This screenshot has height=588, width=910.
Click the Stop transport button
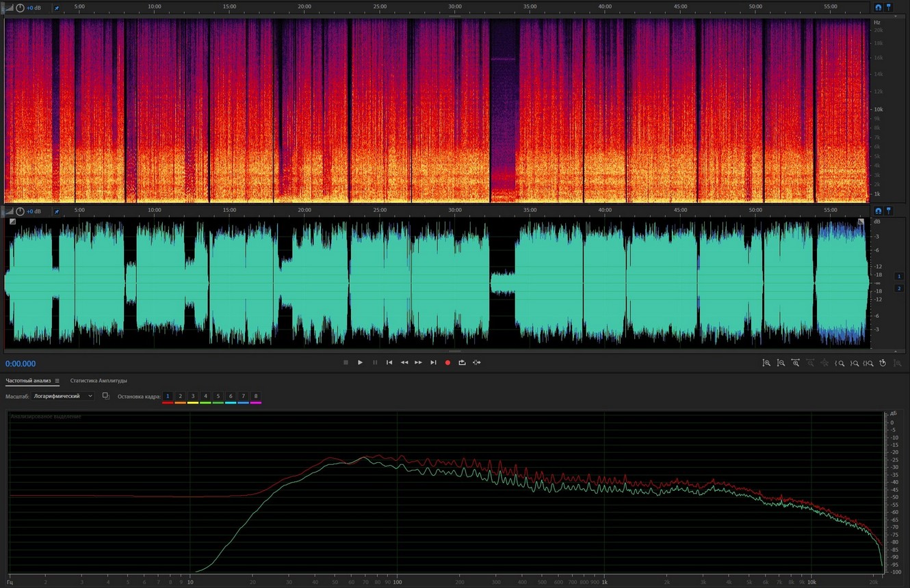click(346, 362)
